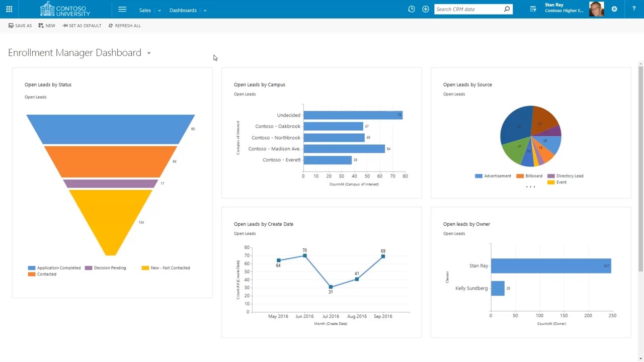
Task: Click the Set As Default button
Action: coord(82,26)
